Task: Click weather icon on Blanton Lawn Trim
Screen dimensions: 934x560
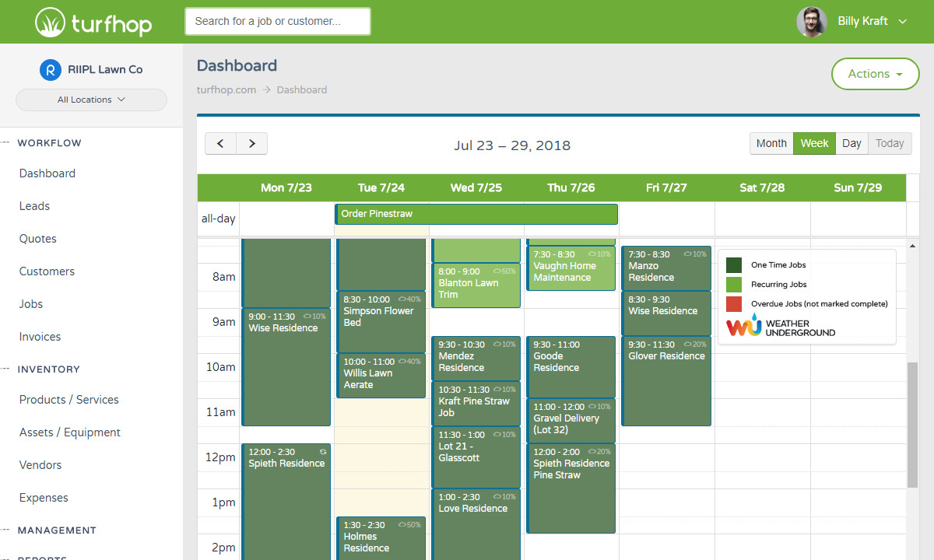Action: 497,271
